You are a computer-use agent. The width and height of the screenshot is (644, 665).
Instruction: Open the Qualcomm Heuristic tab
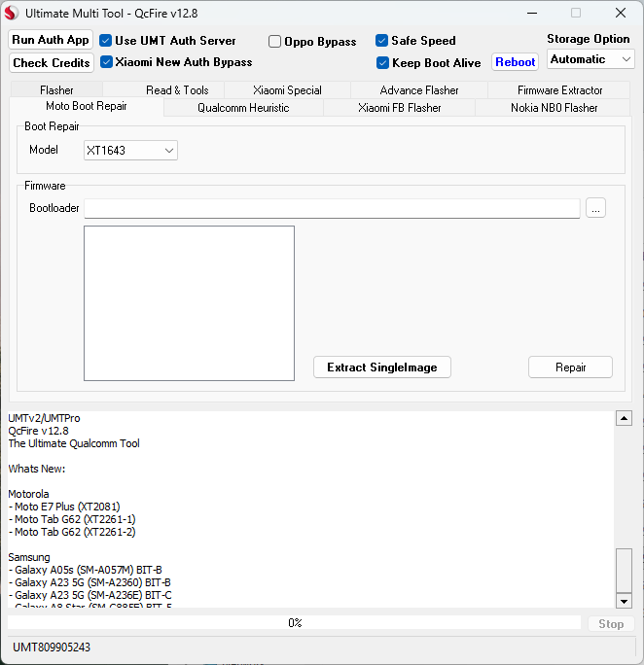pos(243,108)
